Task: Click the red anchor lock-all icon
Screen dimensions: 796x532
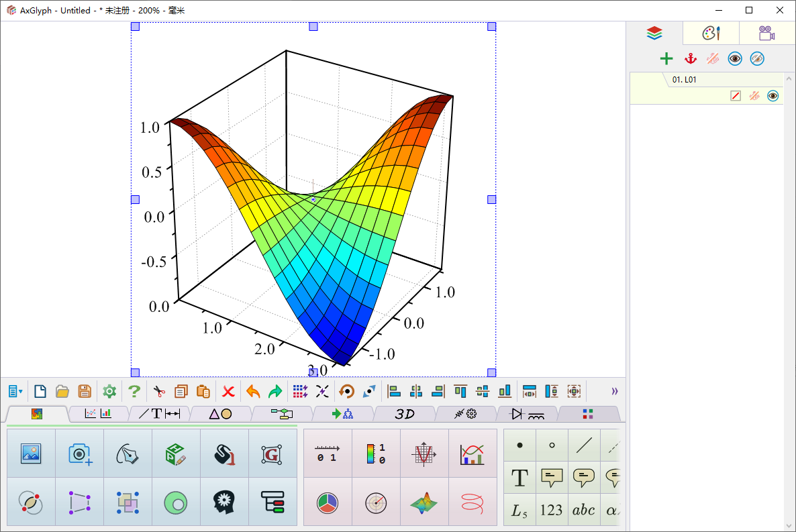Action: tap(690, 59)
